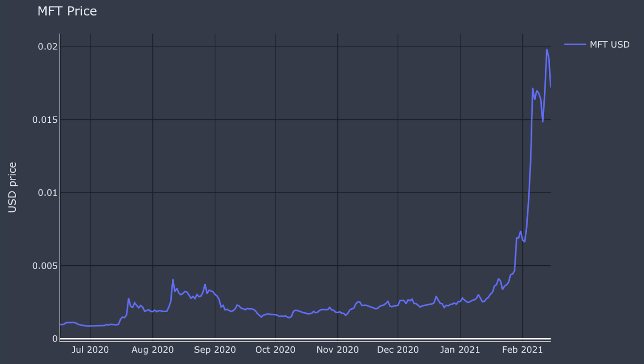
Task: Click the USD price y-axis title
Action: coord(13,187)
